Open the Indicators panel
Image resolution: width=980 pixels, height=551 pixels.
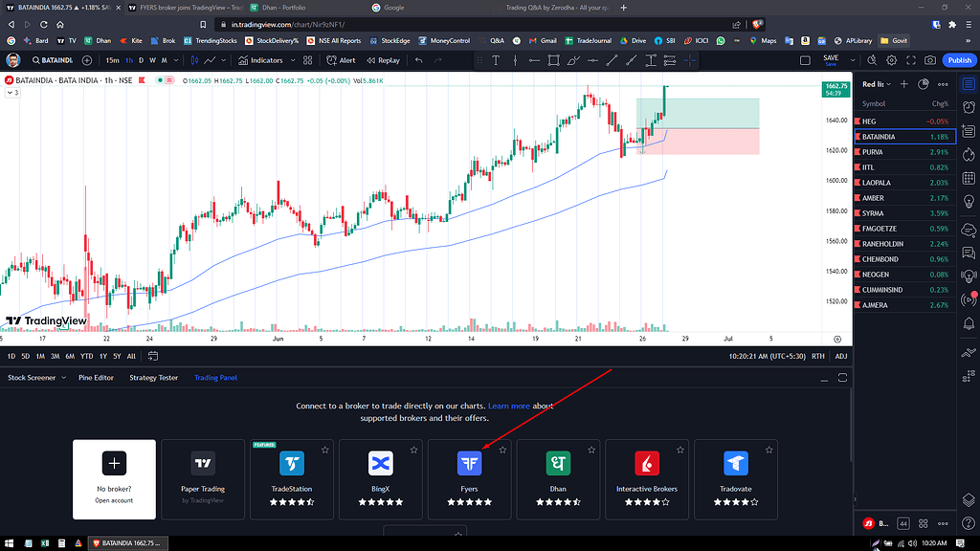click(x=266, y=61)
